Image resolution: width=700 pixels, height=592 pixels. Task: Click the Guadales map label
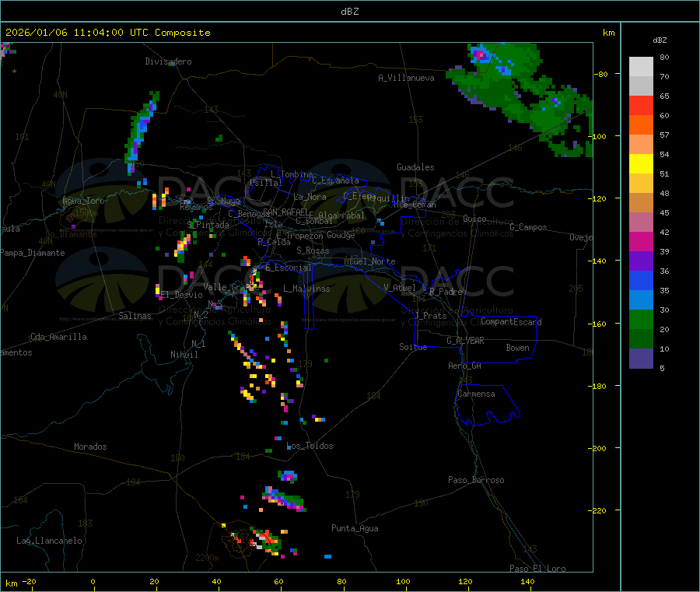click(x=415, y=167)
